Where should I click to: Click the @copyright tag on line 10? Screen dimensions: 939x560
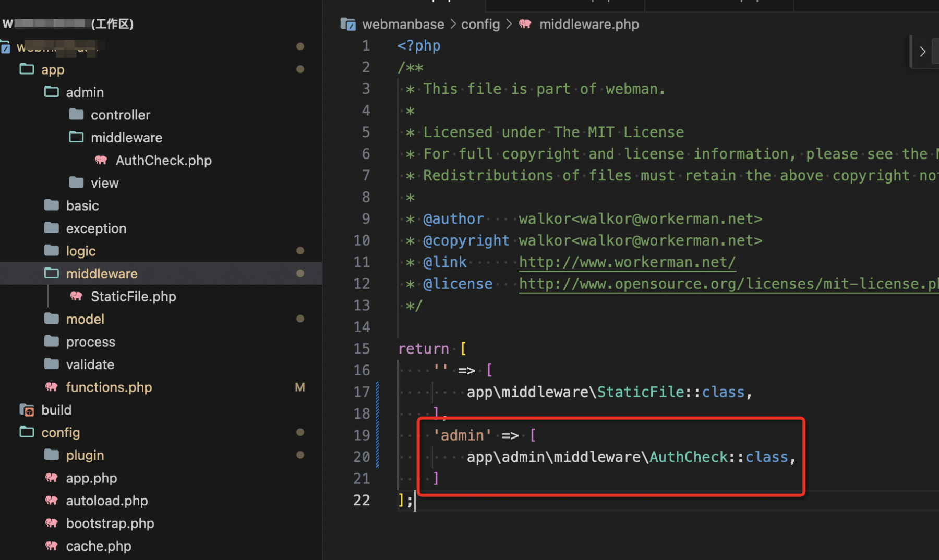466,240
